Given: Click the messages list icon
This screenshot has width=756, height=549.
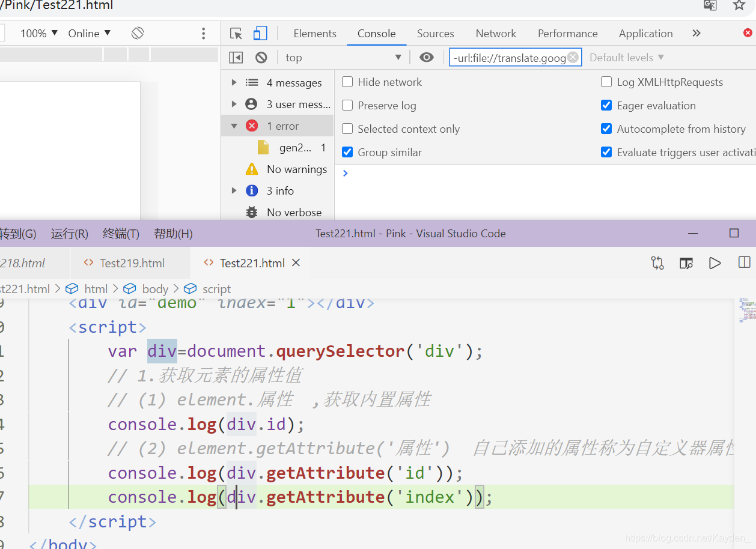Looking at the screenshot, I should point(252,83).
